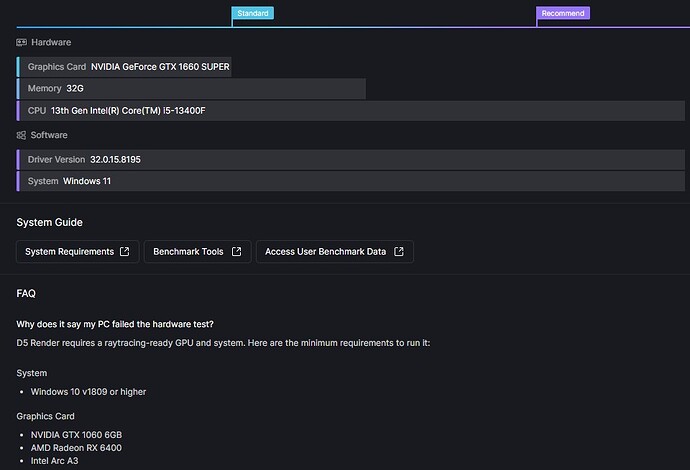
Task: Click the 'Graphics Card' FAQ subheading
Action: [x=45, y=416]
